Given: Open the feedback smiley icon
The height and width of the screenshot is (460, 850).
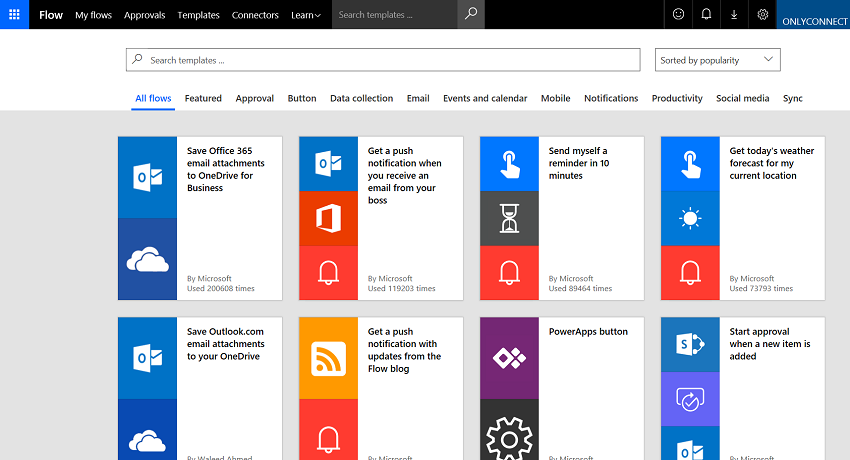Looking at the screenshot, I should pyautogui.click(x=678, y=14).
